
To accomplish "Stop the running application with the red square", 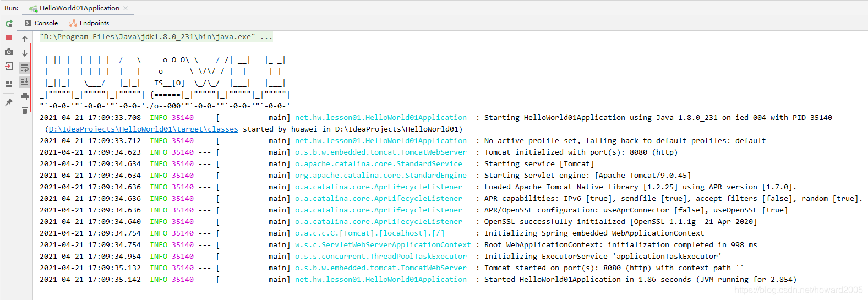I will click(x=9, y=37).
